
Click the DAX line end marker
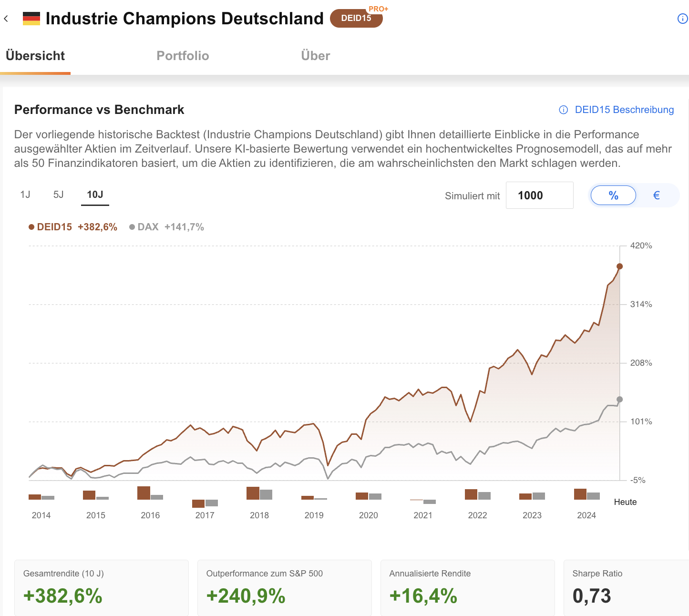click(x=619, y=400)
